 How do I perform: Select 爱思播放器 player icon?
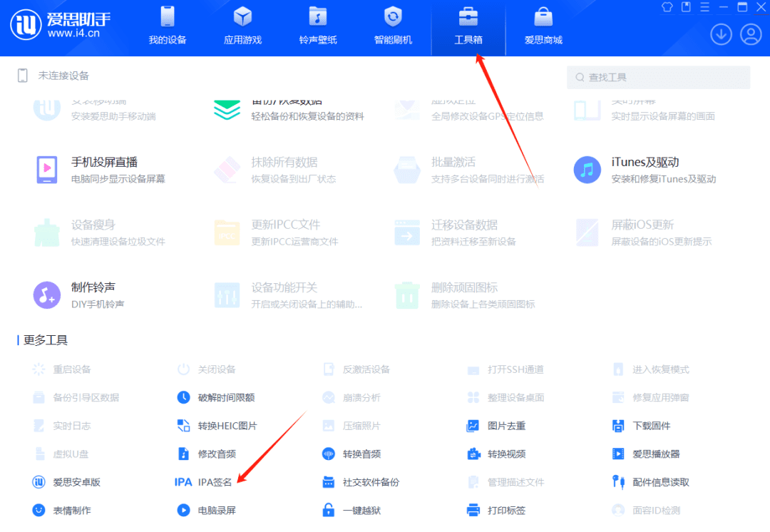pyautogui.click(x=618, y=454)
